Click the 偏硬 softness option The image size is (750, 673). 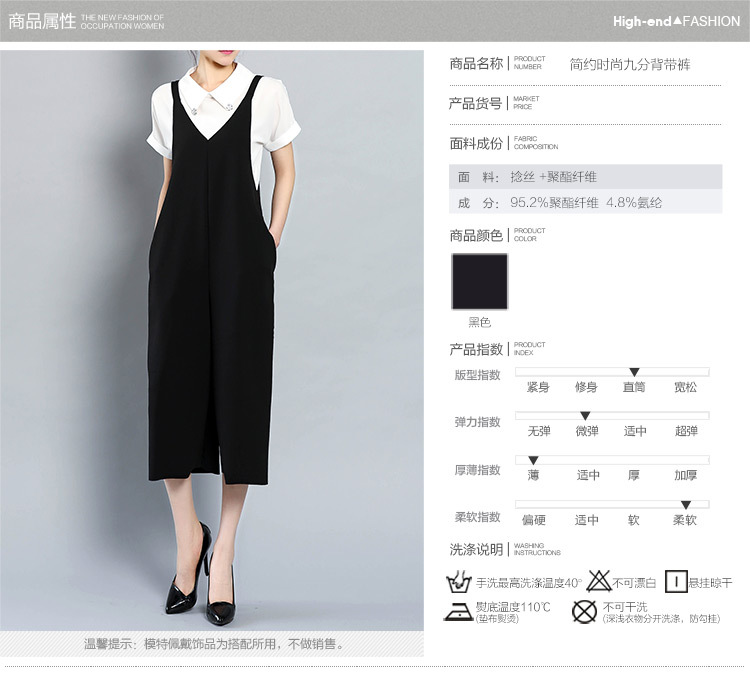(x=533, y=520)
